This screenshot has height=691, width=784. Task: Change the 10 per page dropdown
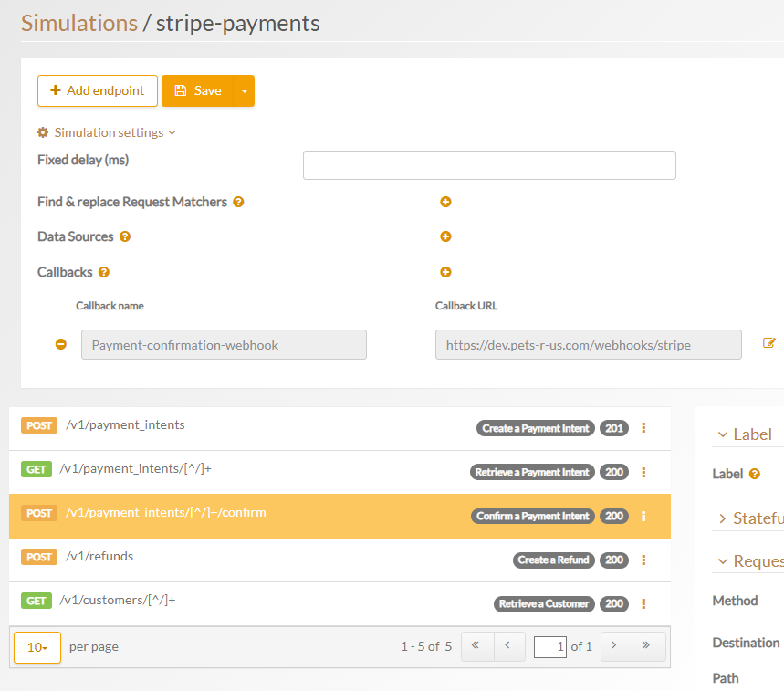37,647
